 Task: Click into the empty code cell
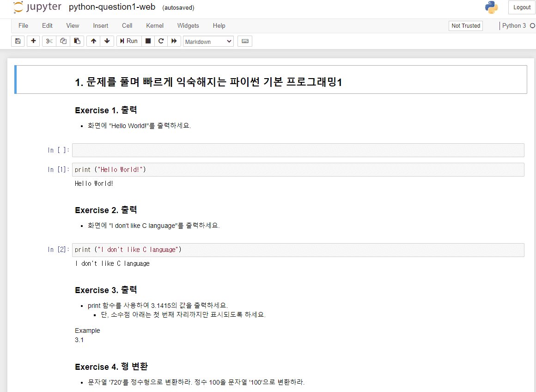point(298,150)
